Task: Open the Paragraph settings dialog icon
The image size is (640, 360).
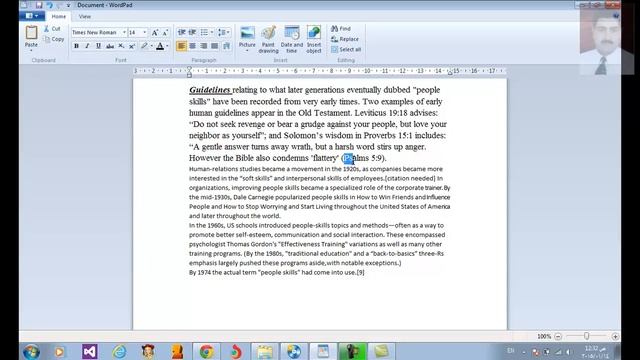Action: click(227, 46)
